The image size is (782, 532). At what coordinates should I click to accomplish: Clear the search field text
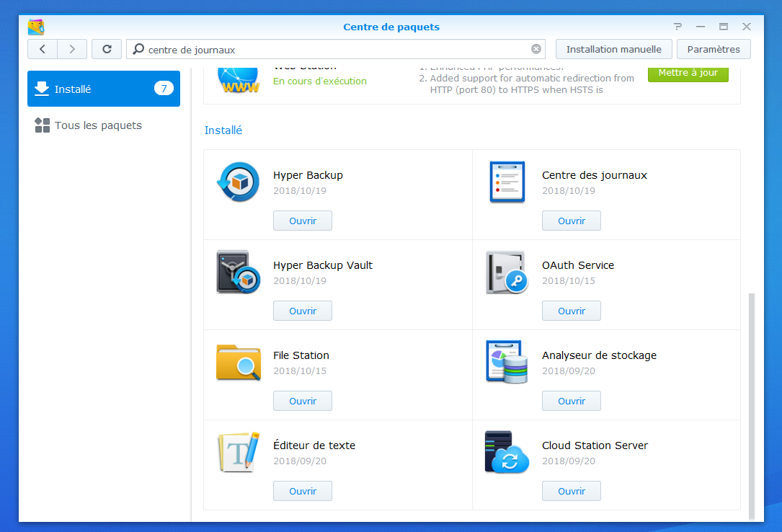tap(536, 49)
